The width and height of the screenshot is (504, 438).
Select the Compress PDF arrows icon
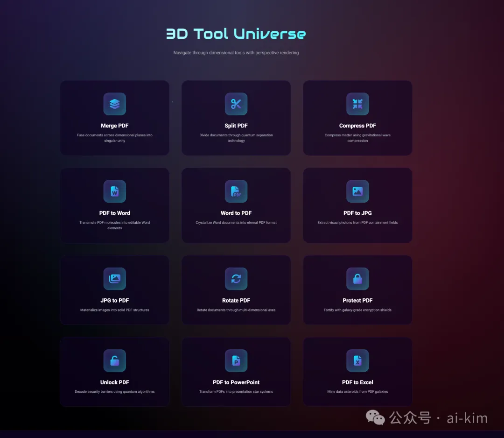357,104
